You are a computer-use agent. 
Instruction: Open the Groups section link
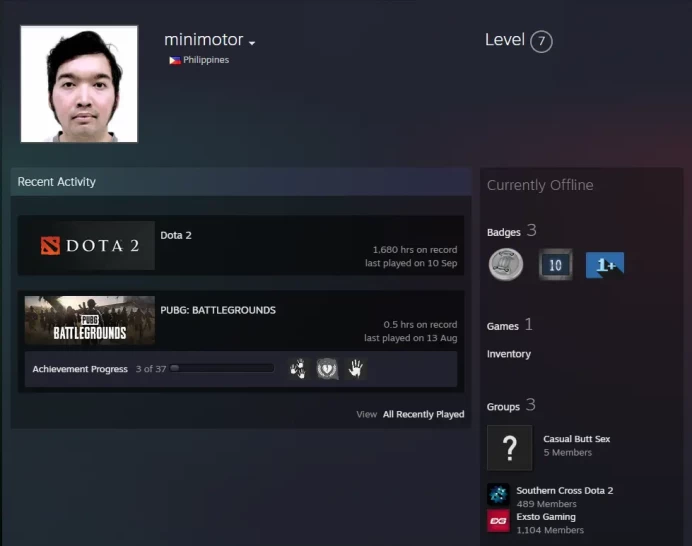503,407
